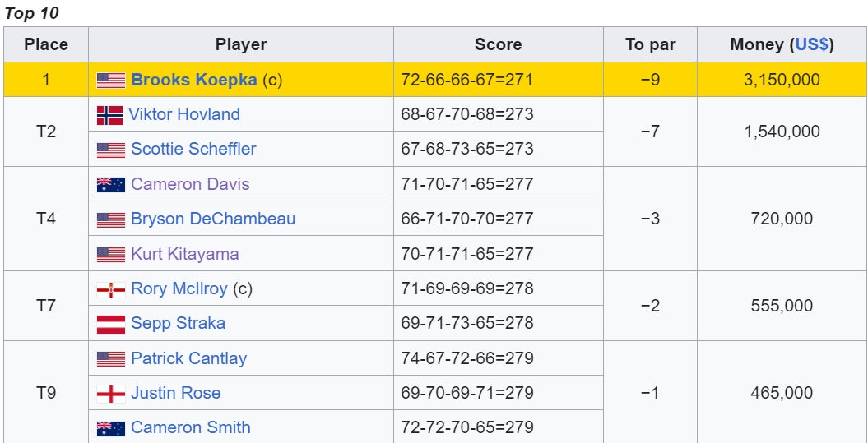Image resolution: width=868 pixels, height=443 pixels.
Task: Click the Australian flag beside Cameron Smith
Action: (111, 428)
